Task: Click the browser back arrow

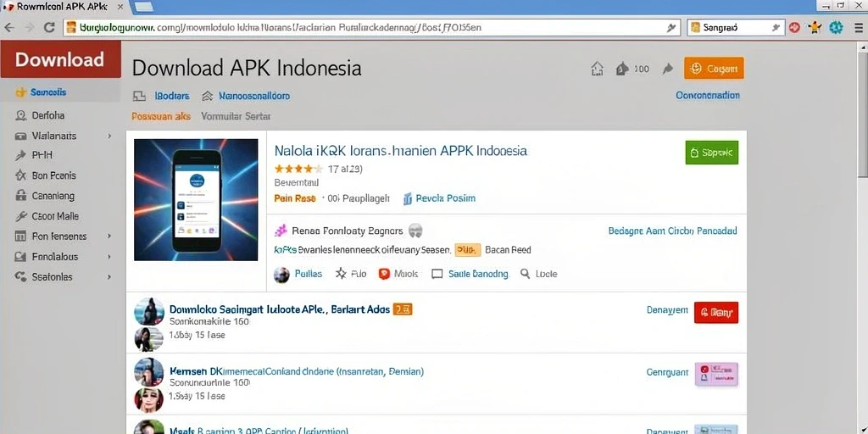Action: [9, 27]
